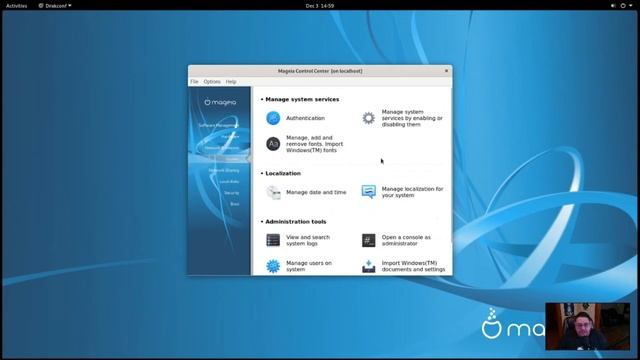Image resolution: width=640 pixels, height=360 pixels.
Task: Select the Boot sidebar tab
Action: pos(235,204)
